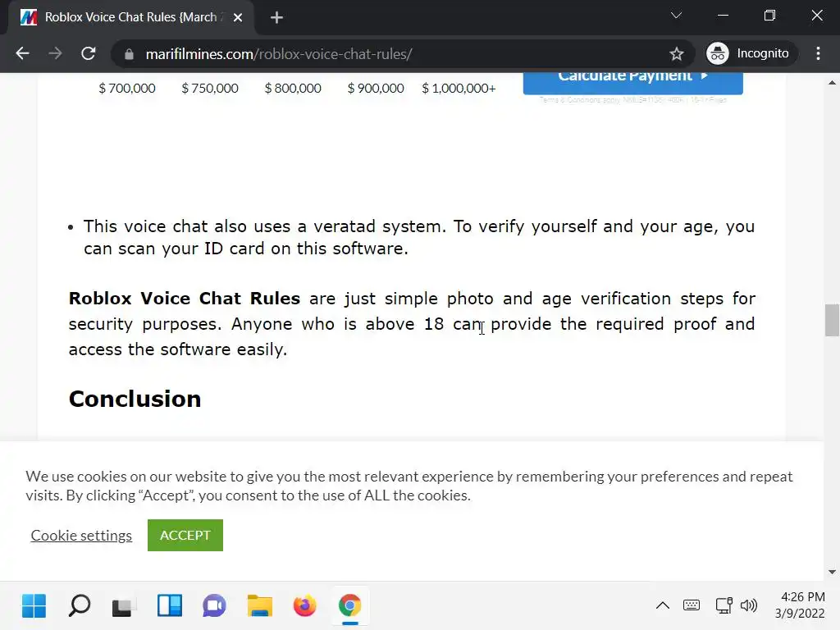
Task: Show hidden system tray icons
Action: coord(663,606)
